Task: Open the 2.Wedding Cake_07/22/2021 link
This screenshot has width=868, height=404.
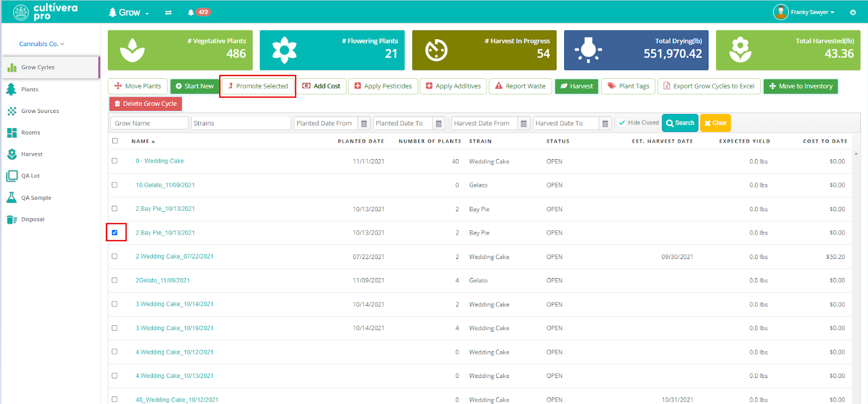Action: tap(174, 257)
